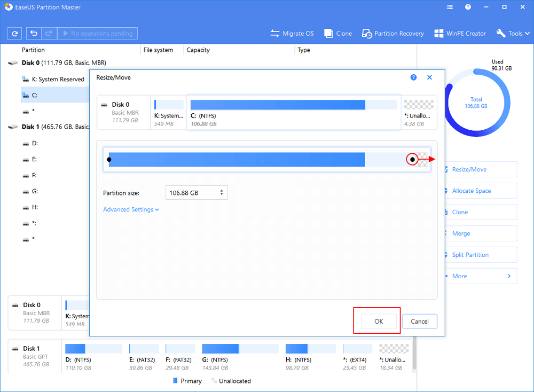This screenshot has height=392, width=534.
Task: Click No operations pending button
Action: (97, 33)
